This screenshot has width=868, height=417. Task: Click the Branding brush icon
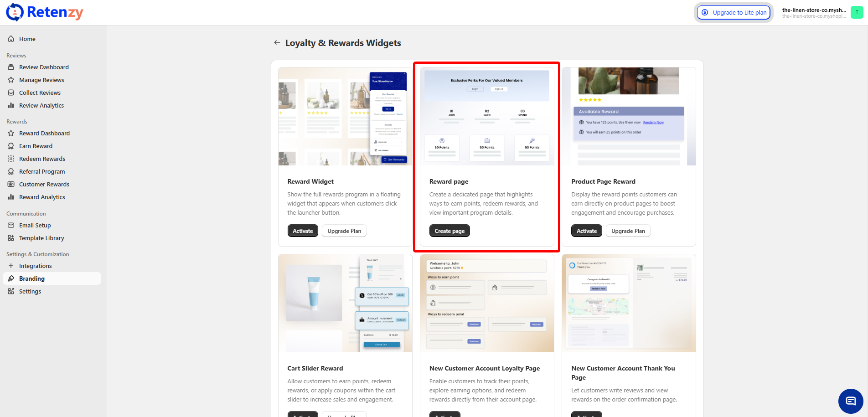pyautogui.click(x=11, y=278)
